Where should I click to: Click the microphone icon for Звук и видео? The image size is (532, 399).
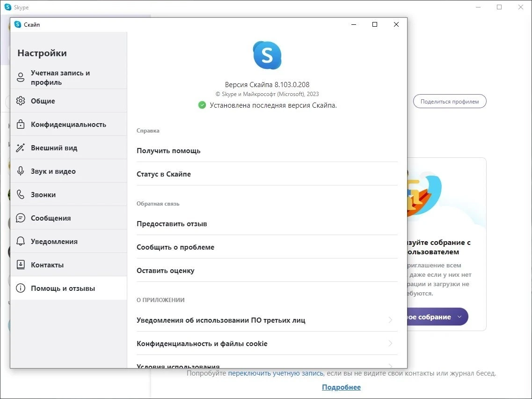[21, 171]
